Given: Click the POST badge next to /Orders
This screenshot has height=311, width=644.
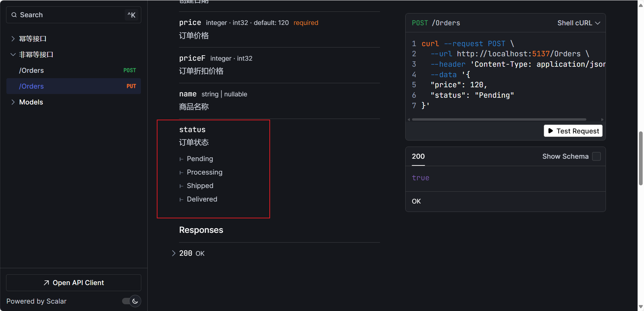Looking at the screenshot, I should click(x=129, y=70).
